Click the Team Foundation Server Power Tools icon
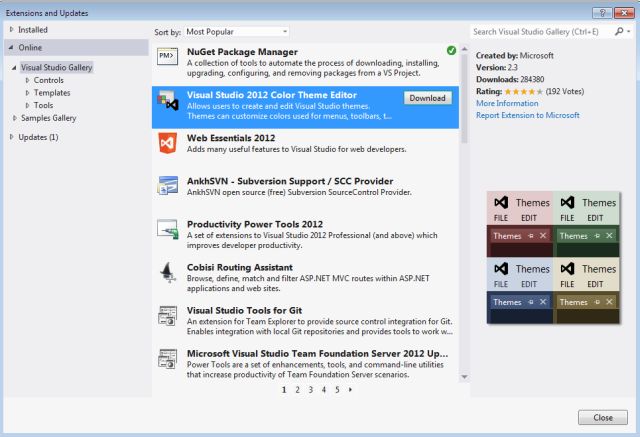This screenshot has height=437, width=640. (x=167, y=359)
